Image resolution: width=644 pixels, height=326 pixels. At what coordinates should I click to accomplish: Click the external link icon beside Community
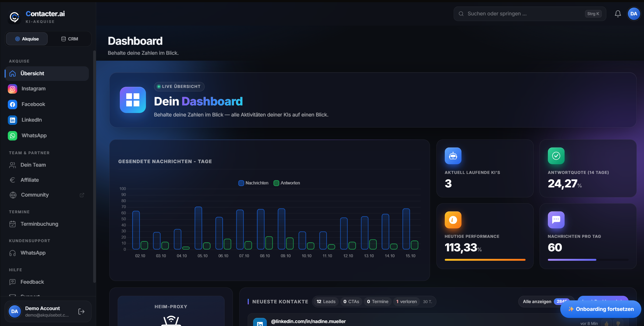tap(82, 195)
